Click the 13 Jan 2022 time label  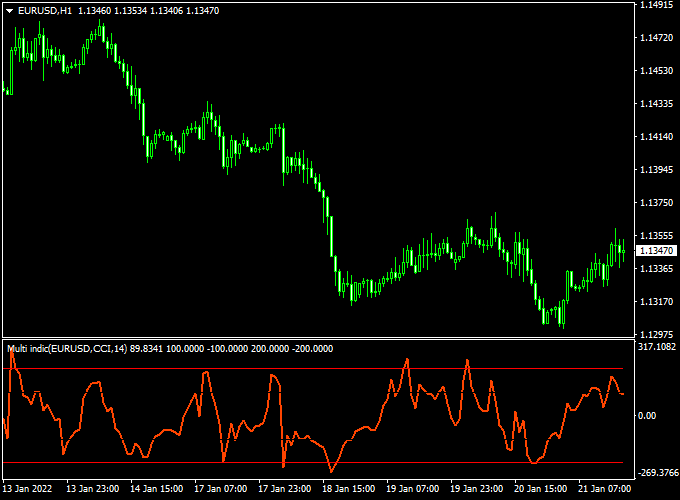point(27,489)
